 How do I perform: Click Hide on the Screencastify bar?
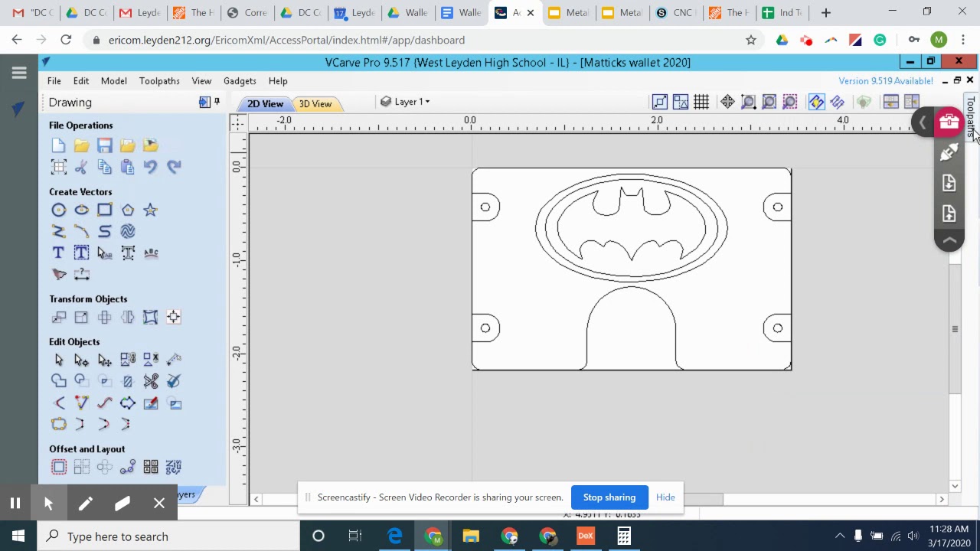coord(665,497)
